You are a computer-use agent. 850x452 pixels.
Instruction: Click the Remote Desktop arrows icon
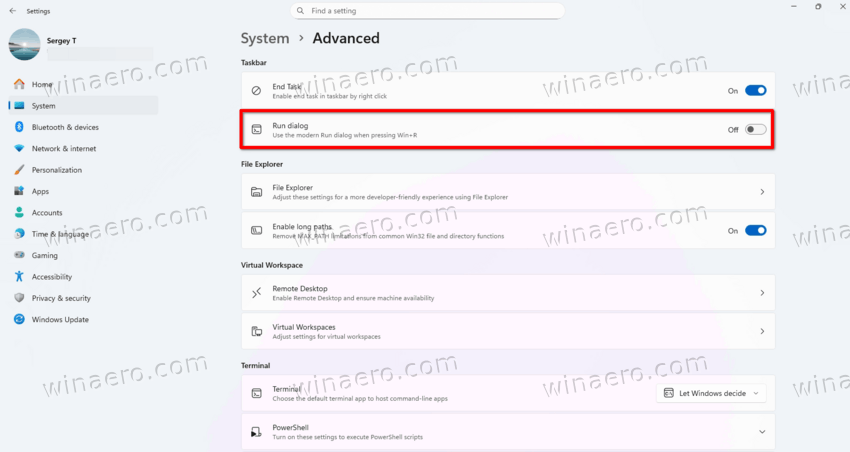[x=256, y=293]
